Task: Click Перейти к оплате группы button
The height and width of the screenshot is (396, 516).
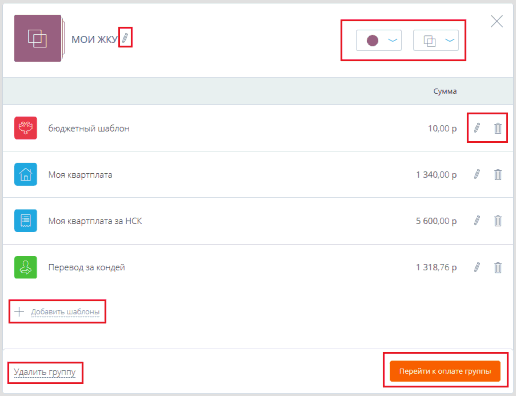Action: 445,371
